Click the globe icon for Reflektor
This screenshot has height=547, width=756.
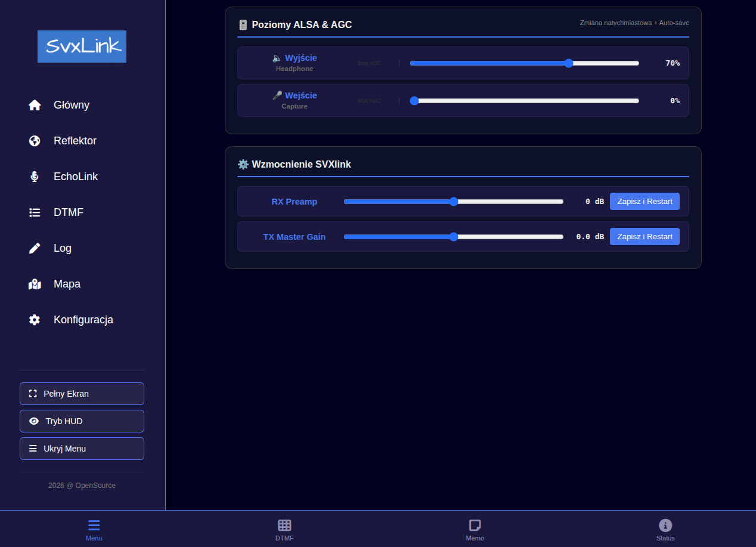point(35,141)
